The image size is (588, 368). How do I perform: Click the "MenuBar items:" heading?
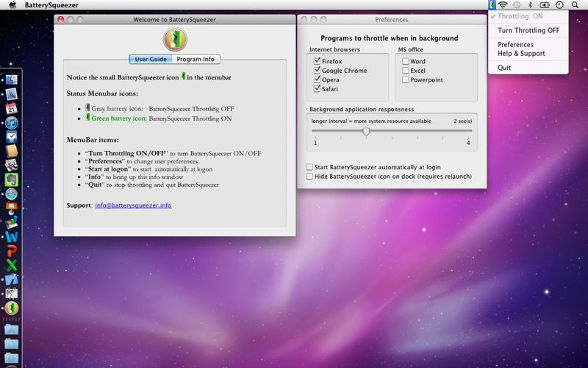(x=93, y=140)
